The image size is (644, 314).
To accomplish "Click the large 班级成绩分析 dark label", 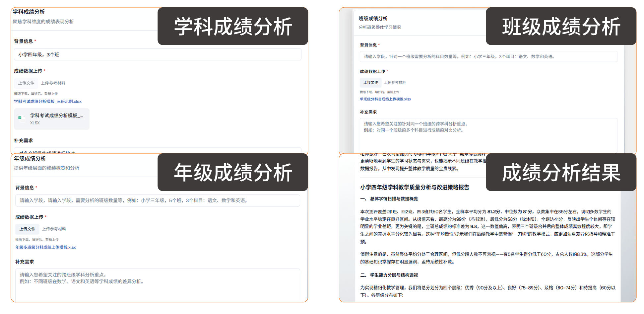I will pyautogui.click(x=561, y=27).
